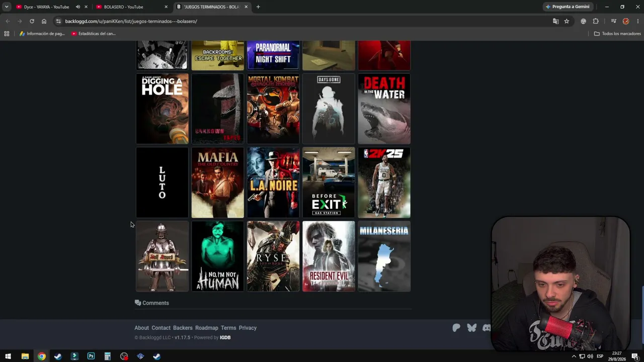Close the JUEGOS TERMINADOS tab
The image size is (644, 362).
(246, 7)
